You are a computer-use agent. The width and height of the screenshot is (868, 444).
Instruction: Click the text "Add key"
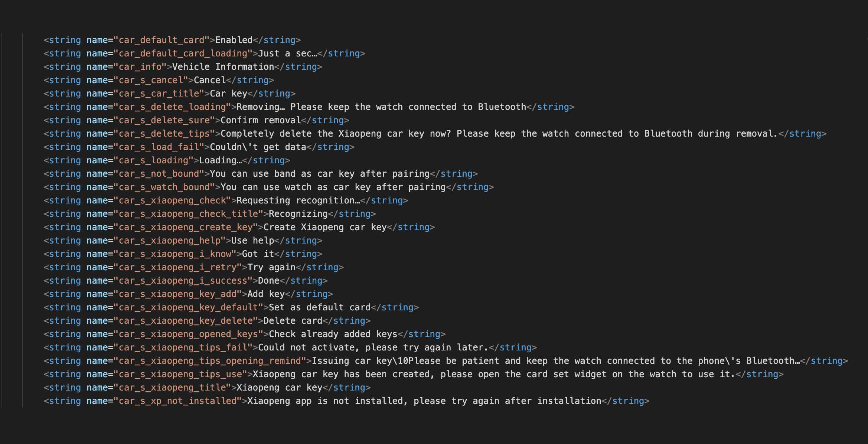pos(266,294)
